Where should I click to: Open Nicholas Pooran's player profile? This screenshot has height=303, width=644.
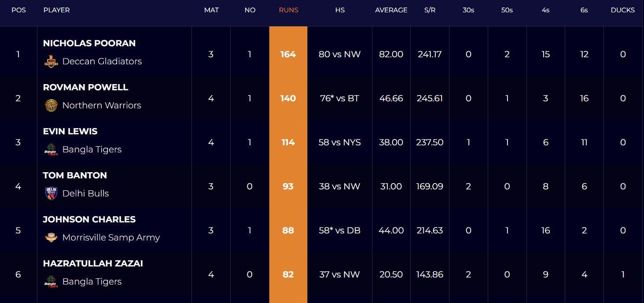89,43
